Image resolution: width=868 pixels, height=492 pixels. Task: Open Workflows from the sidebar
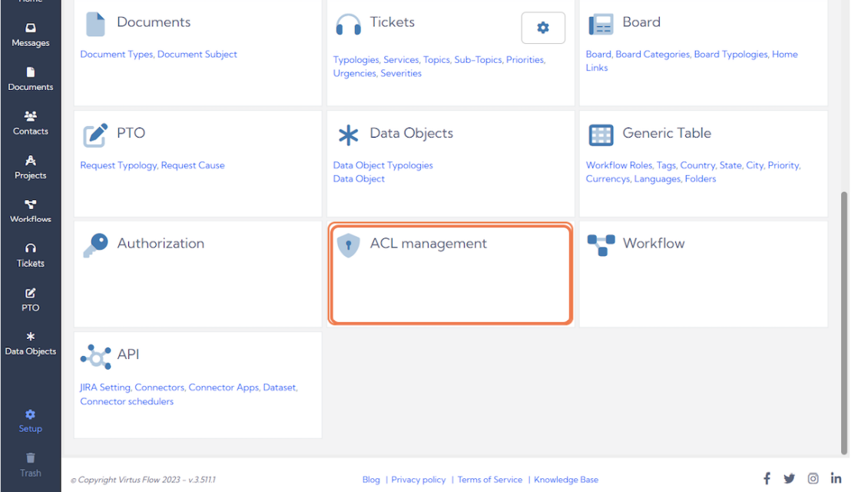point(30,211)
